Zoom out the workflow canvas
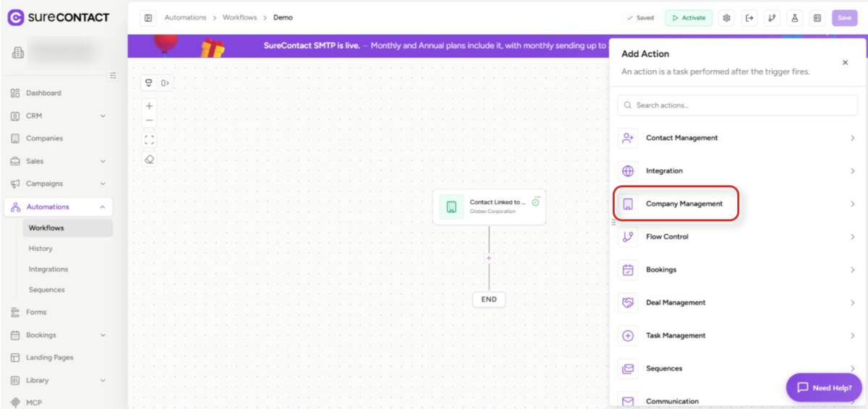 [149, 121]
